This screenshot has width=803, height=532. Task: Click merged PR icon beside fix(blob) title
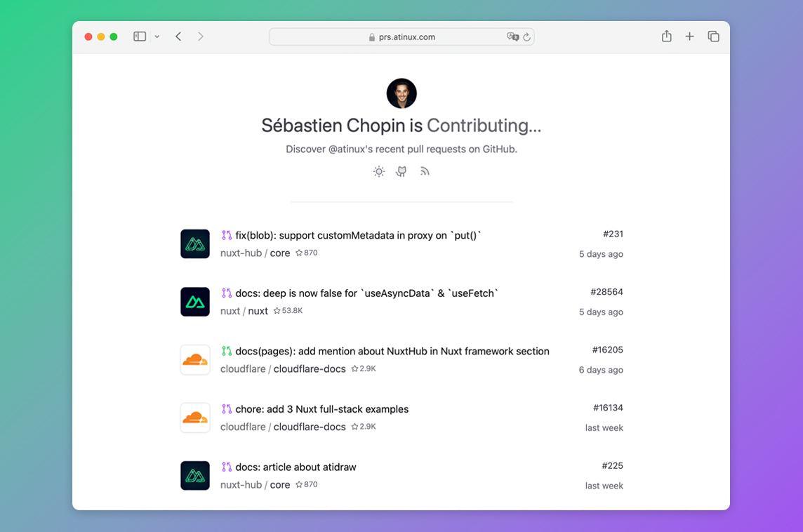pos(226,235)
